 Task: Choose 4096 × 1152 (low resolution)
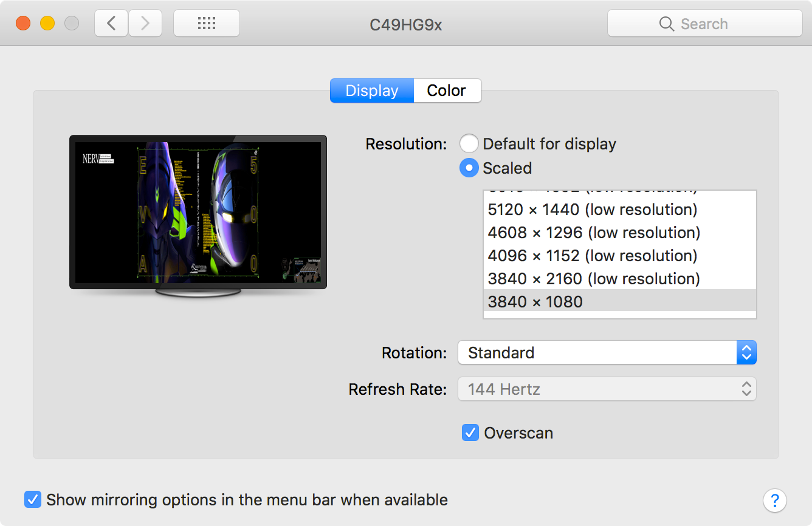[620, 256]
